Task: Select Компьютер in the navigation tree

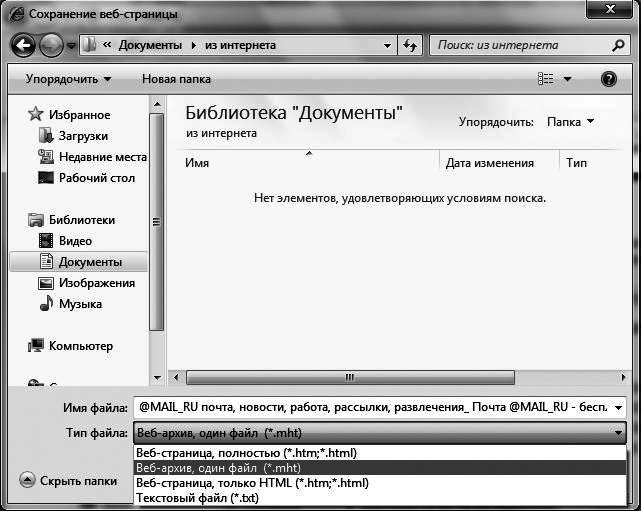Action: click(81, 346)
